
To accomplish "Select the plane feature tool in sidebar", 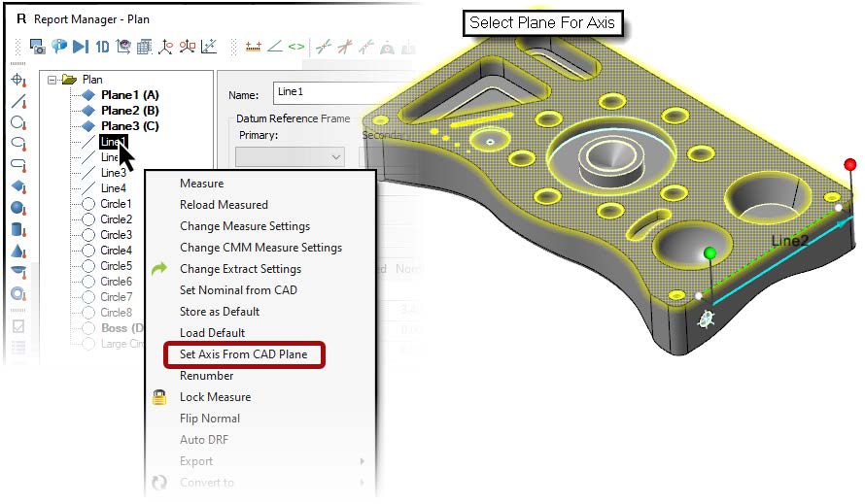I will 18,186.
